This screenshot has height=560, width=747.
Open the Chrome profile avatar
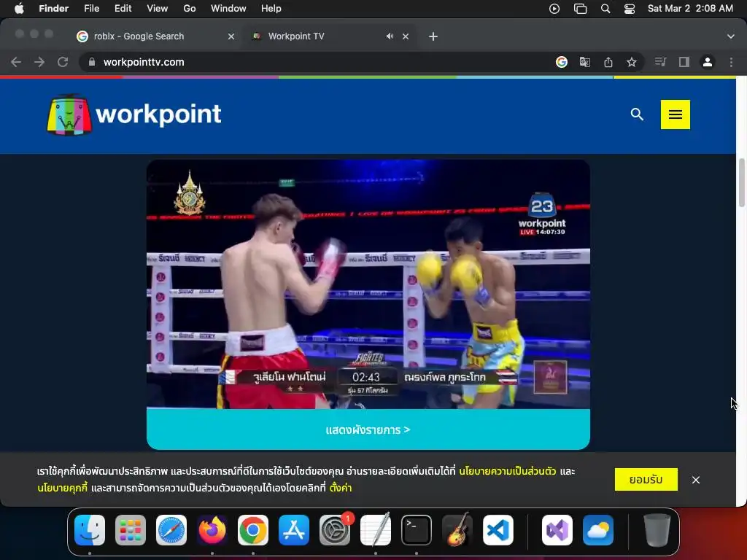(708, 62)
